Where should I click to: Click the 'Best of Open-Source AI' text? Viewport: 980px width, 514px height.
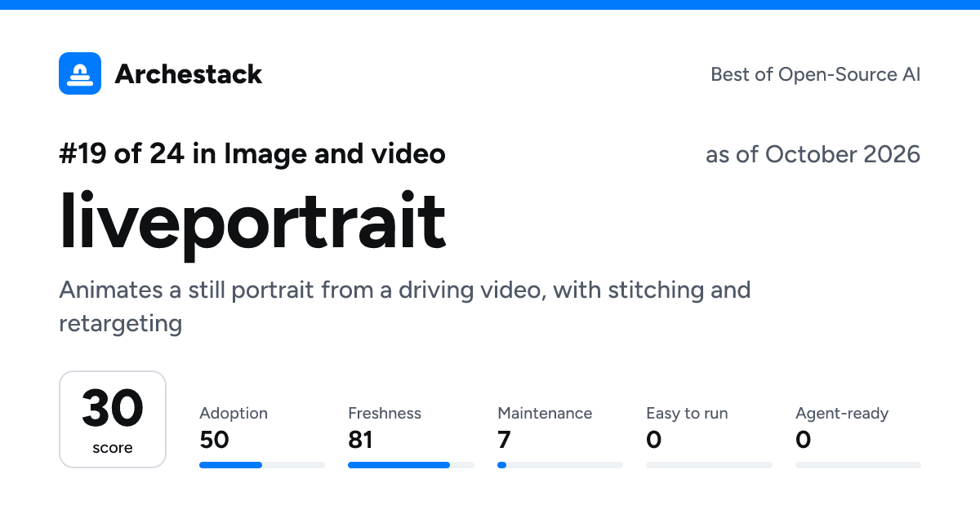click(x=816, y=74)
